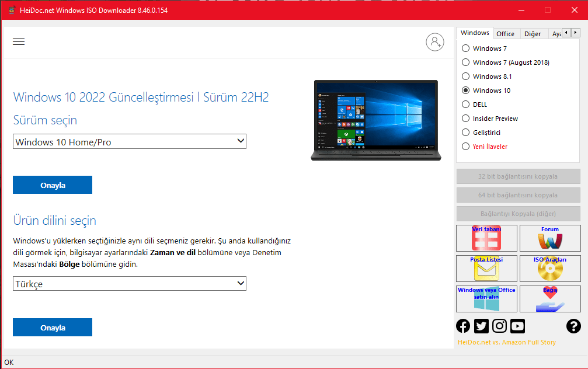Open the Veri tabanı database tile
Screen dimensions: 588x369
tap(486, 238)
